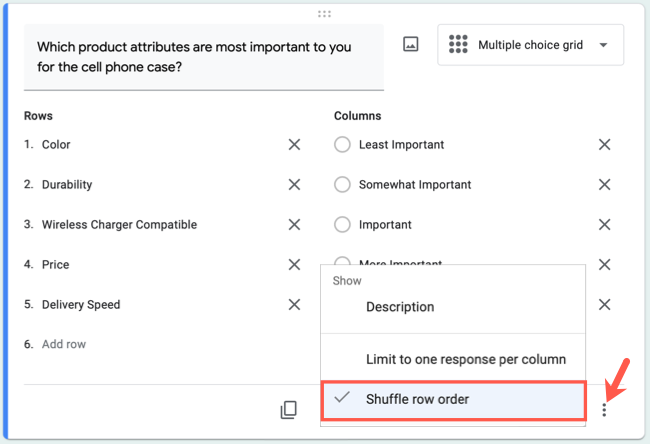Click the duplicate question icon
Viewport: 650px width, 444px height.
point(289,409)
